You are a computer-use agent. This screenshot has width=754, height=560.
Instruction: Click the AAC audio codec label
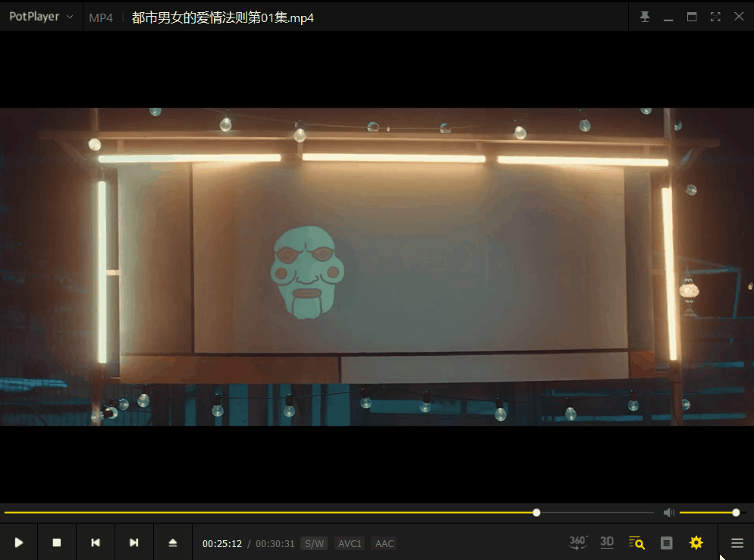tap(385, 543)
